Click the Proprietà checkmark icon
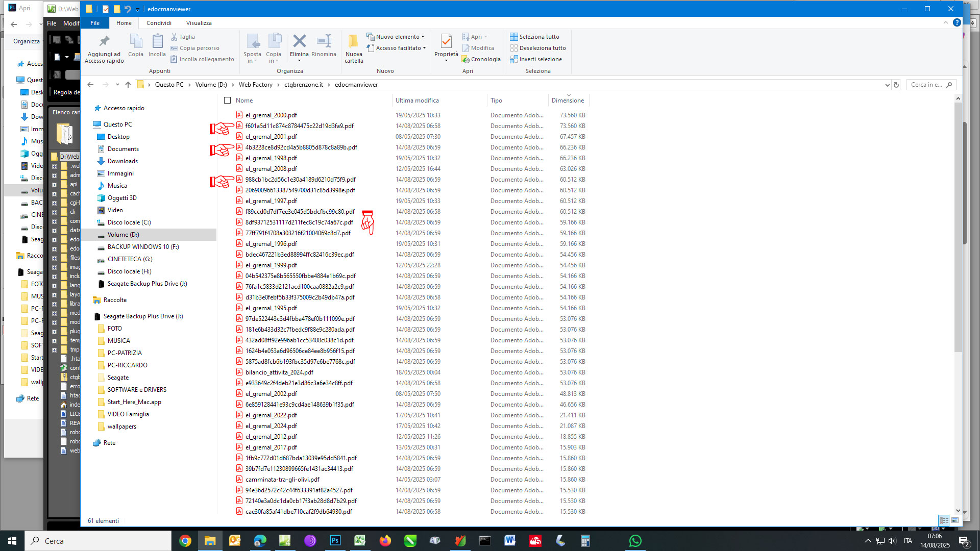This screenshot has width=980, height=551. (x=446, y=41)
